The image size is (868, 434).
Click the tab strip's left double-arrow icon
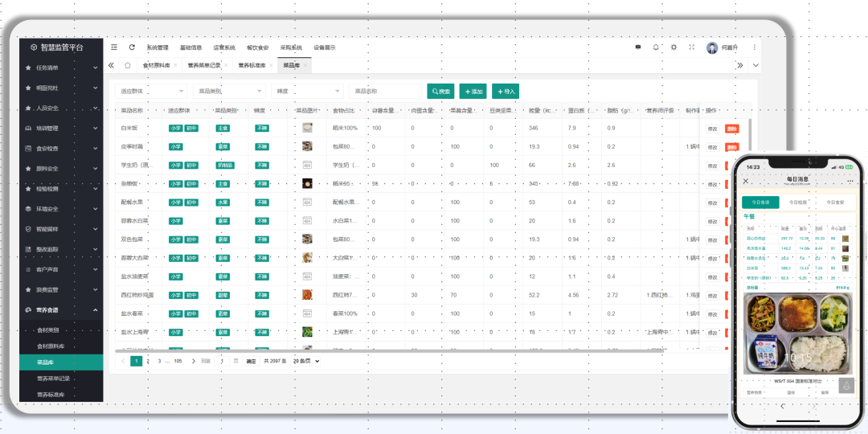[x=111, y=65]
